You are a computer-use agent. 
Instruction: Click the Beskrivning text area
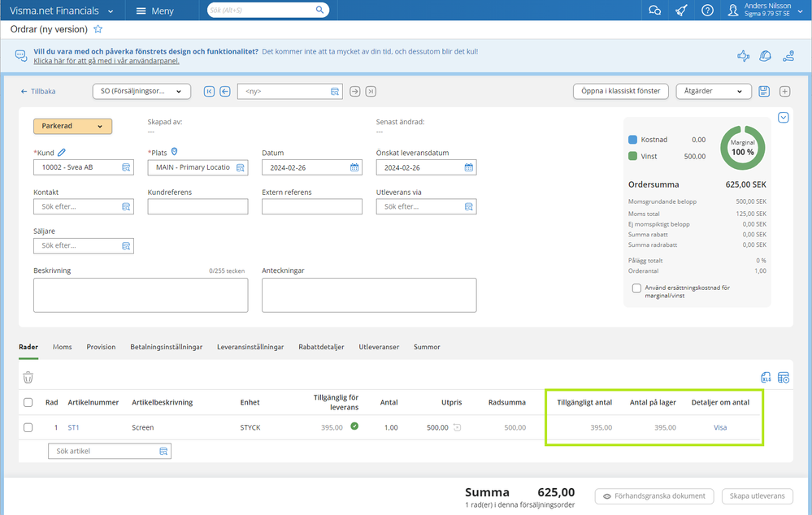(141, 295)
